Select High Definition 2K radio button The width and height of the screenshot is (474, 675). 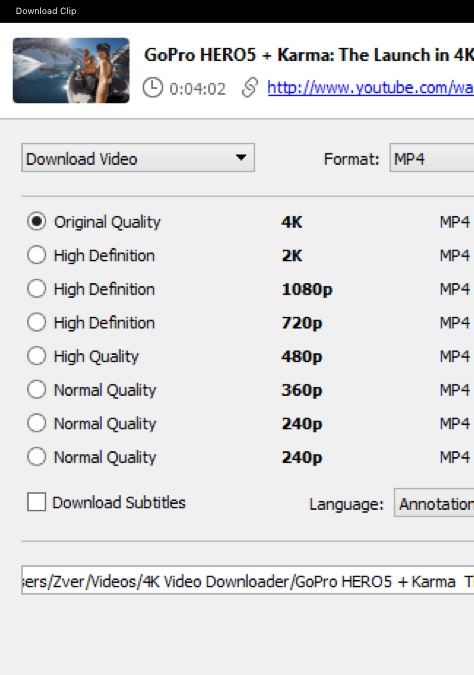(37, 255)
